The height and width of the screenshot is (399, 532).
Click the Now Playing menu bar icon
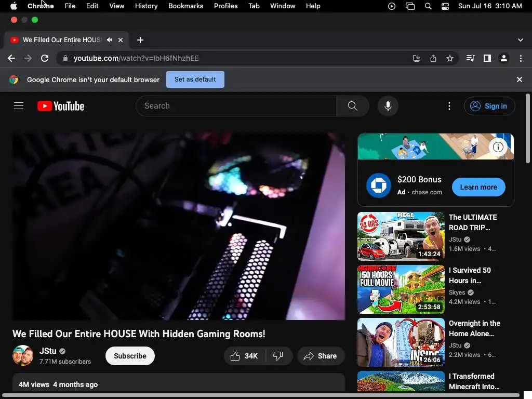(392, 6)
